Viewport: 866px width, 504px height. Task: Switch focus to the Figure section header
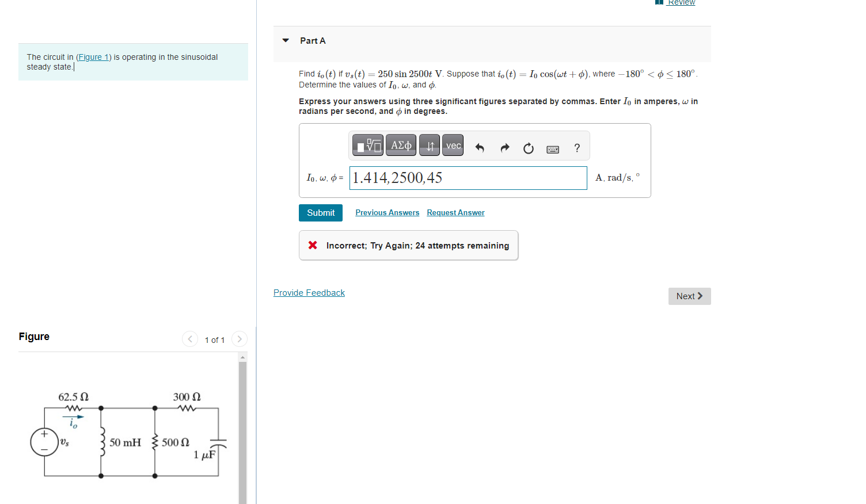[x=34, y=337]
